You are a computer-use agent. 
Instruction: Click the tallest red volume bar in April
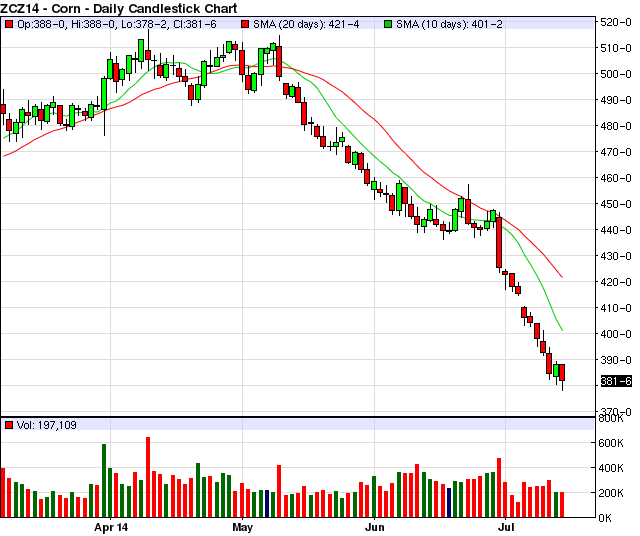tap(148, 477)
